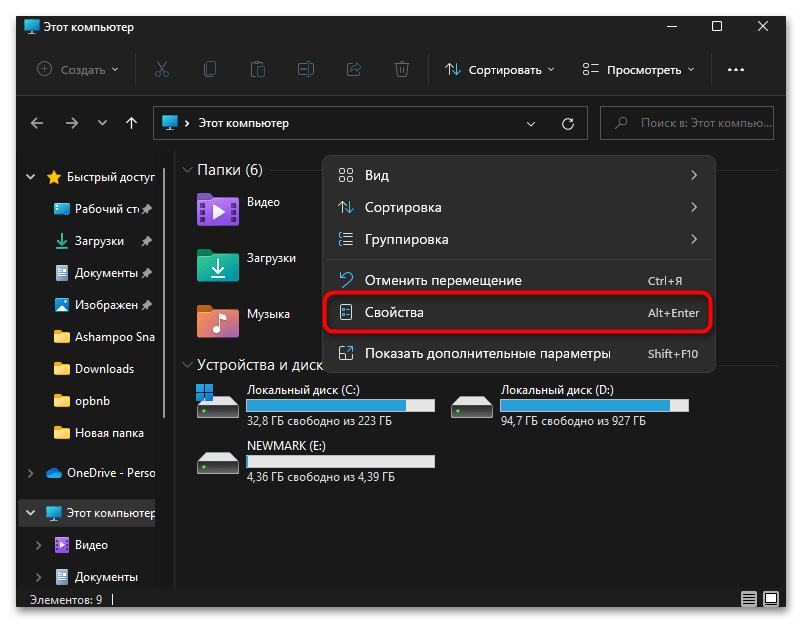
Task: Open recent locations dropdown chevron
Action: [102, 123]
